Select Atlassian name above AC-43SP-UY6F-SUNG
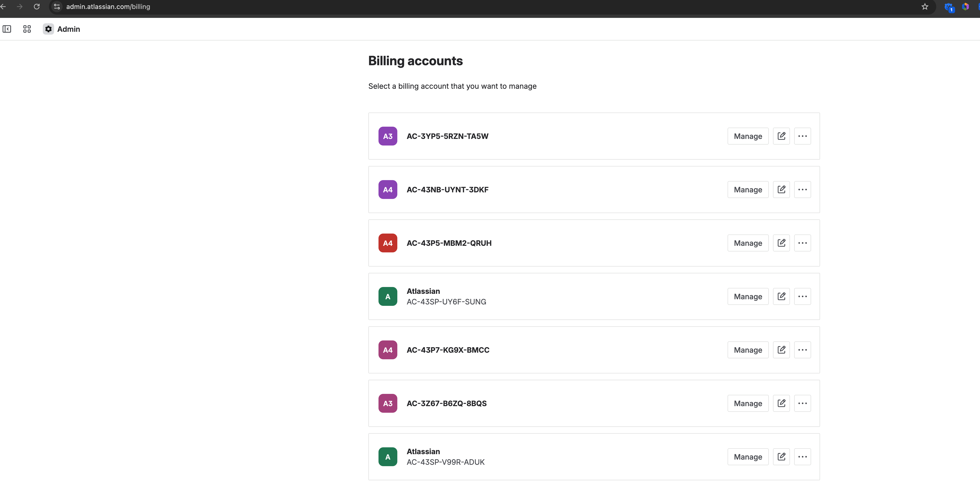Viewport: 980px width, 485px height. tap(423, 291)
